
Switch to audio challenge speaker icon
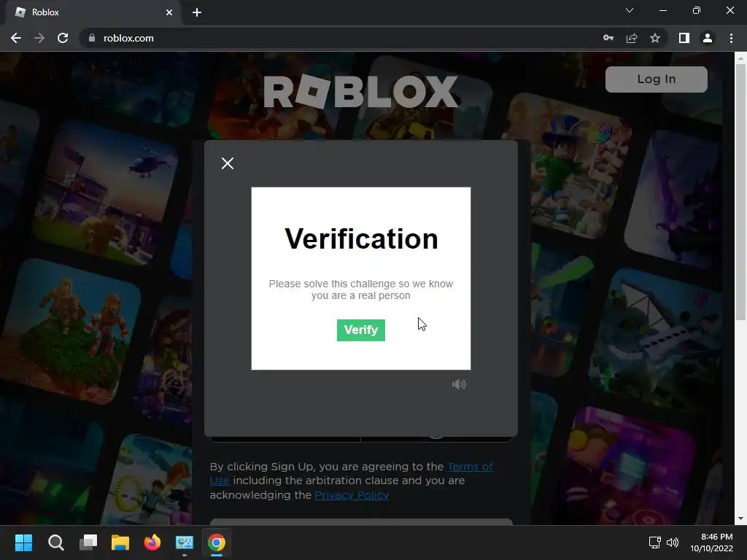(459, 384)
